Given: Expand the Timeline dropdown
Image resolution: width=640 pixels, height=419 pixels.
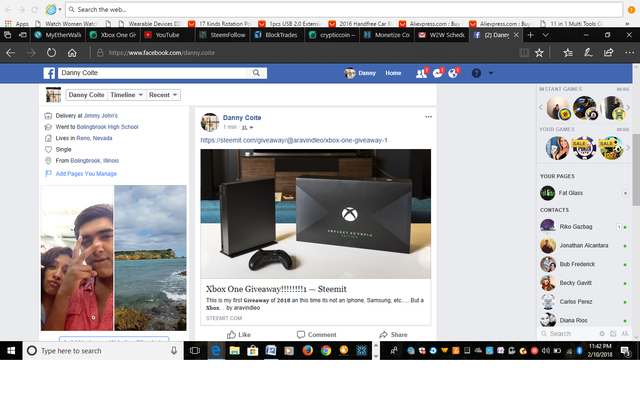Looking at the screenshot, I should pyautogui.click(x=127, y=95).
